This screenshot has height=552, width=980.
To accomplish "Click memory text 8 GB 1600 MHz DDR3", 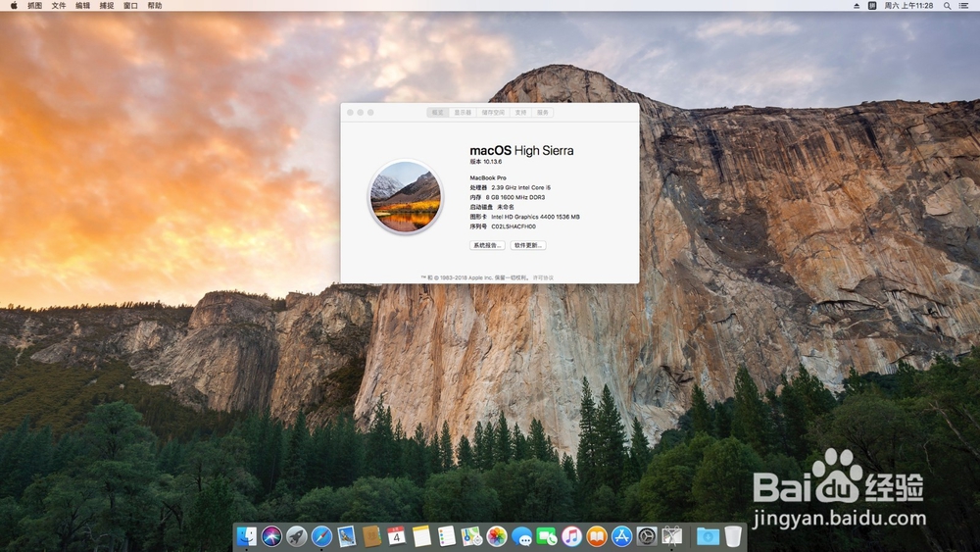I will 515,197.
